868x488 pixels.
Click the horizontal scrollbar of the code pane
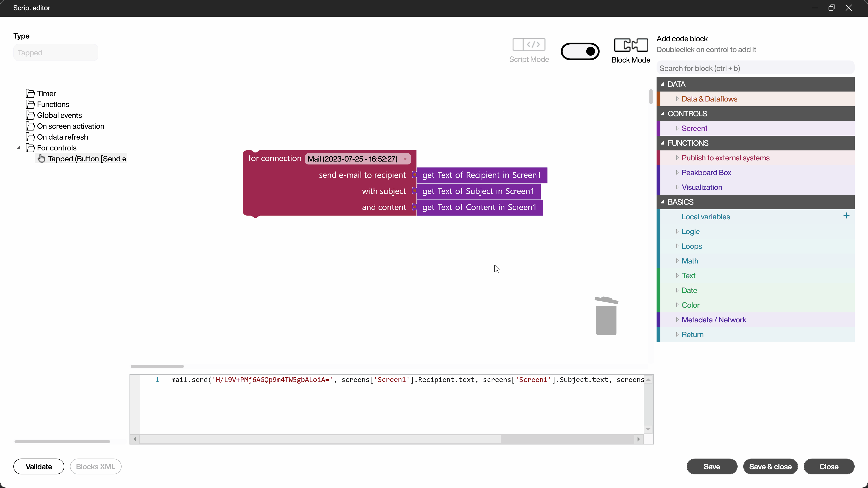320,439
